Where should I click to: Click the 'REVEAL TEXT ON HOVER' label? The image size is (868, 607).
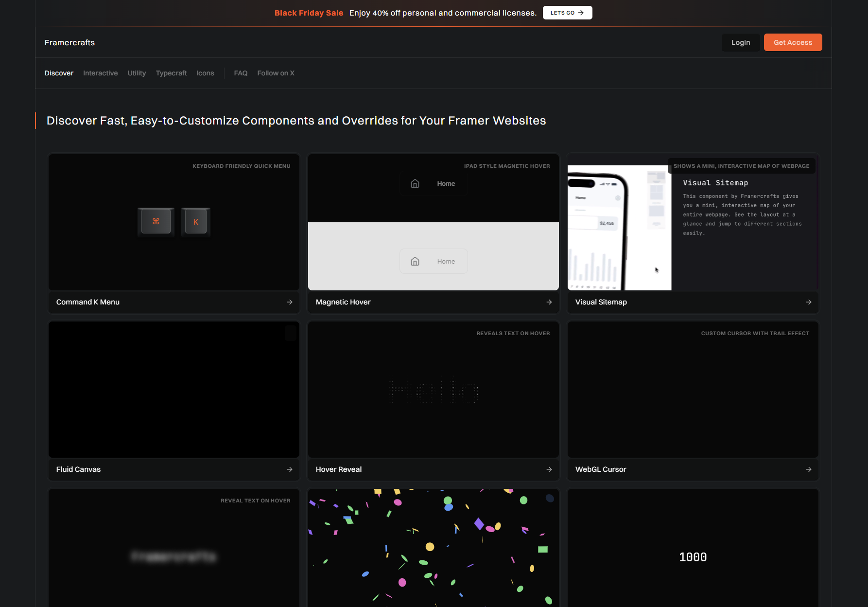pyautogui.click(x=256, y=500)
